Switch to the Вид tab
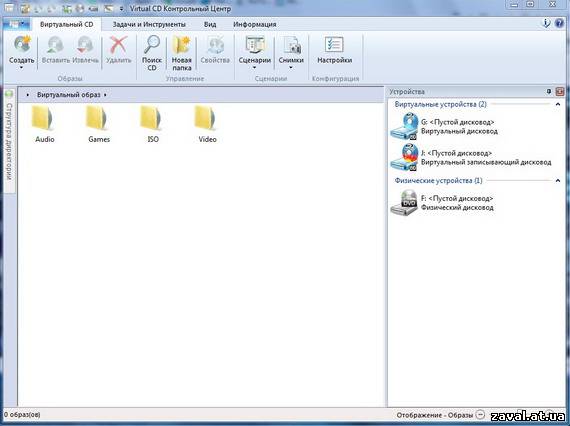This screenshot has height=426, width=570. (x=210, y=24)
